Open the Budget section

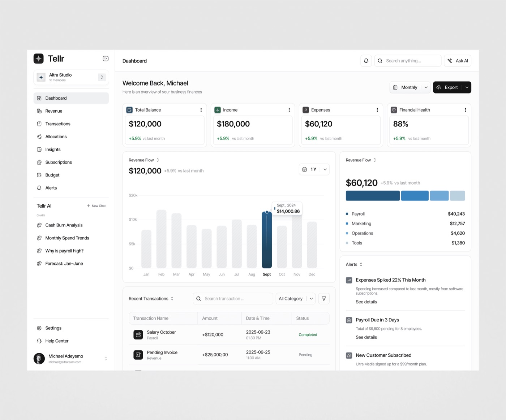tap(71, 175)
